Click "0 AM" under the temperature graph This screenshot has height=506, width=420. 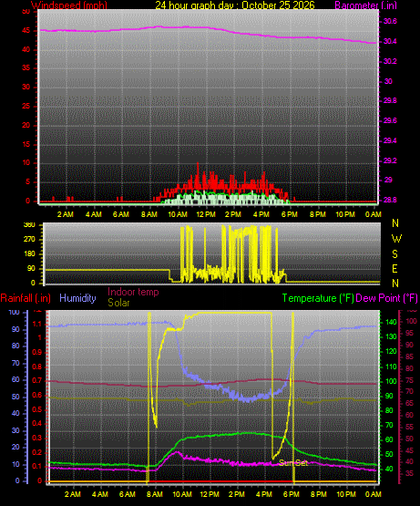(x=374, y=494)
